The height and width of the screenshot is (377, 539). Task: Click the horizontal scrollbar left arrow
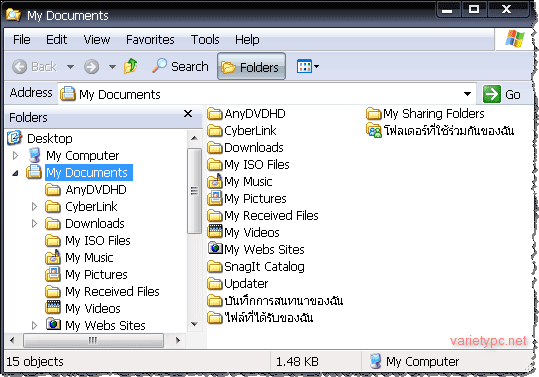(12, 341)
